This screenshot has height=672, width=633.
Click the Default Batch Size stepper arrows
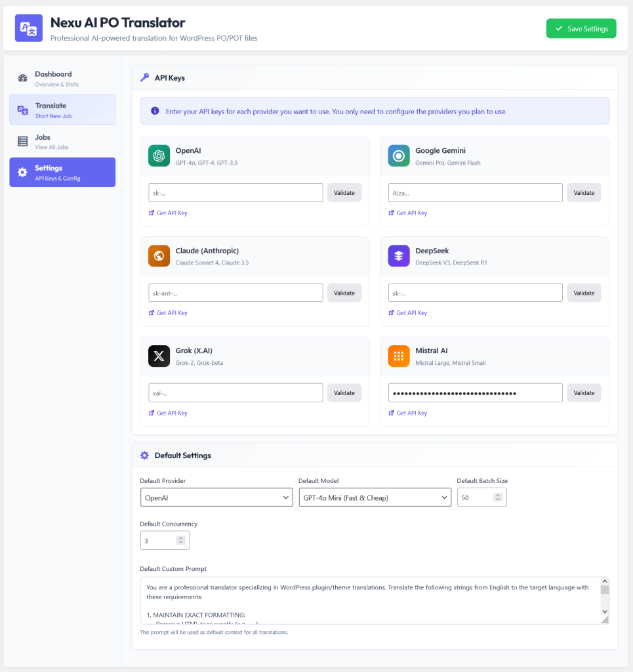[x=497, y=497]
